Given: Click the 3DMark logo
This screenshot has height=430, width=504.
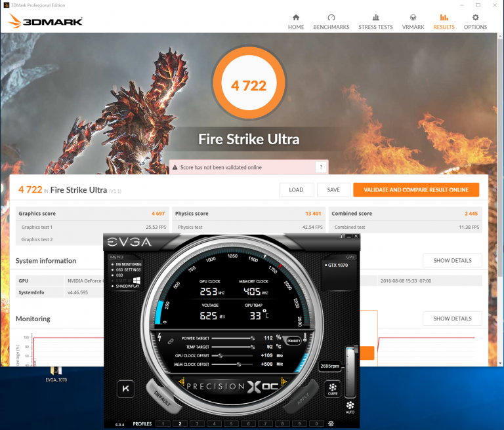Looking at the screenshot, I should tap(45, 21).
